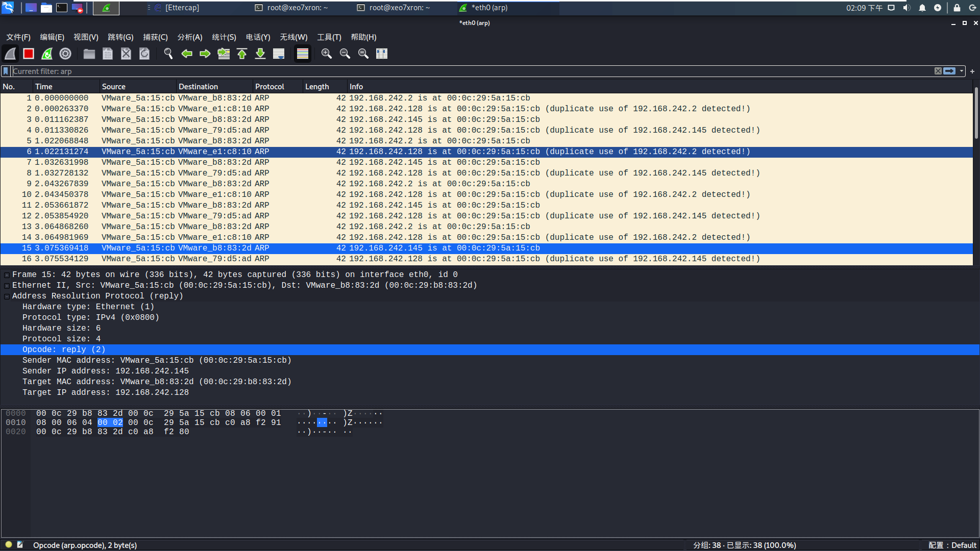Toggle packet list colorization
This screenshot has height=551, width=980.
point(303,54)
